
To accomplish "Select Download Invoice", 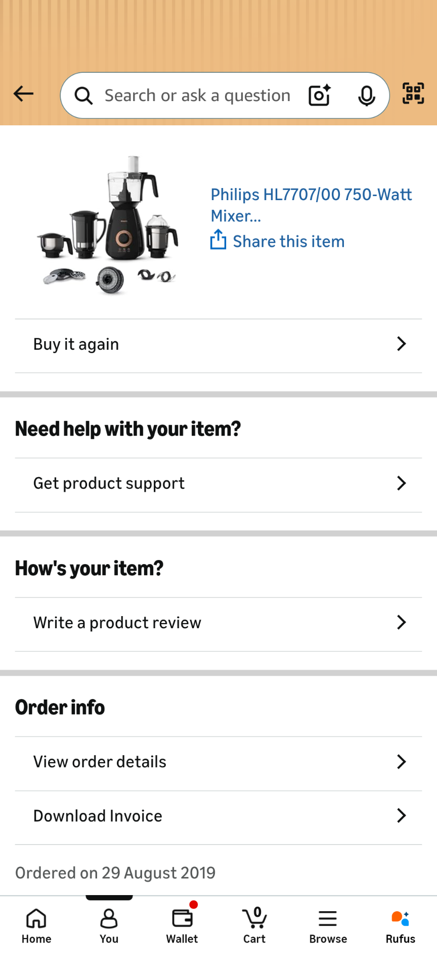I will point(219,816).
